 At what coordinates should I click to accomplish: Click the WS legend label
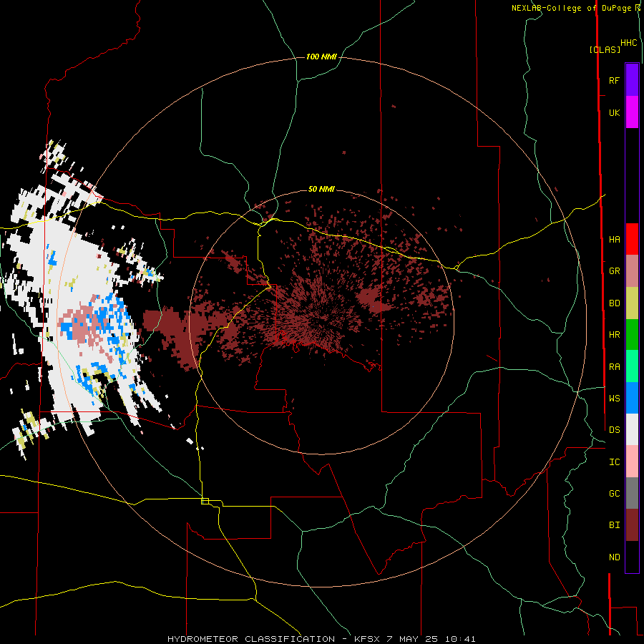(614, 398)
